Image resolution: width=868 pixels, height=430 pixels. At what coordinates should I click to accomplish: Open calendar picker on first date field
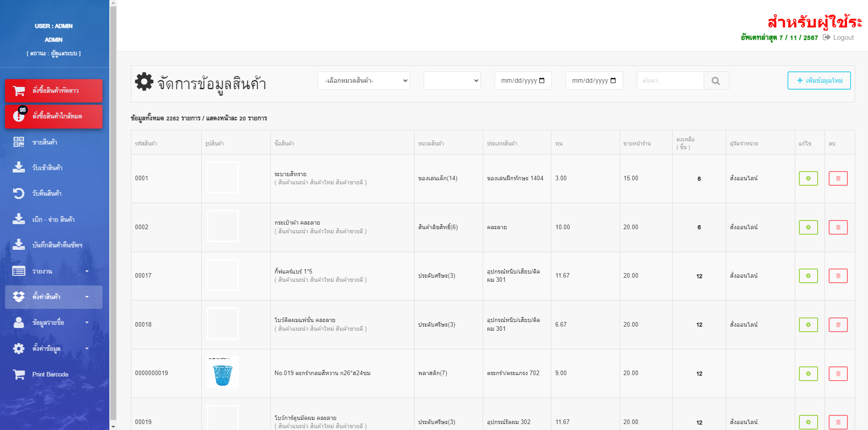pyautogui.click(x=542, y=81)
